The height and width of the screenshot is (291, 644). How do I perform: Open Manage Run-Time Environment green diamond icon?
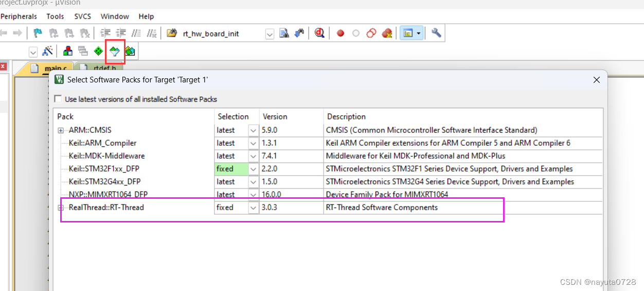tap(98, 51)
